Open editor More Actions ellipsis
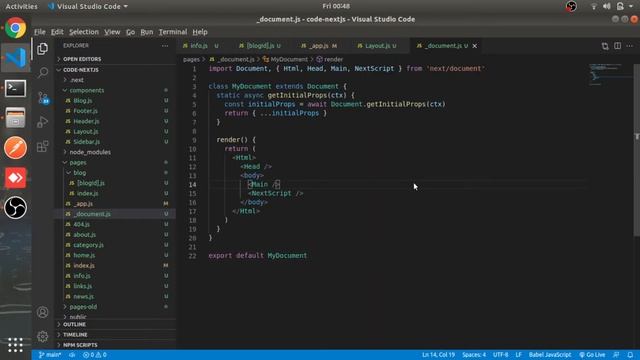The image size is (640, 360). point(630,46)
